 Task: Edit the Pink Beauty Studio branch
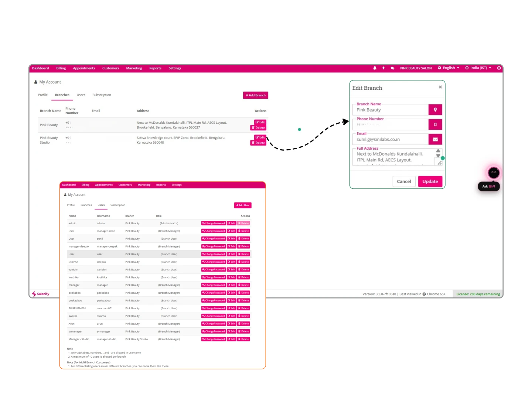pyautogui.click(x=260, y=137)
